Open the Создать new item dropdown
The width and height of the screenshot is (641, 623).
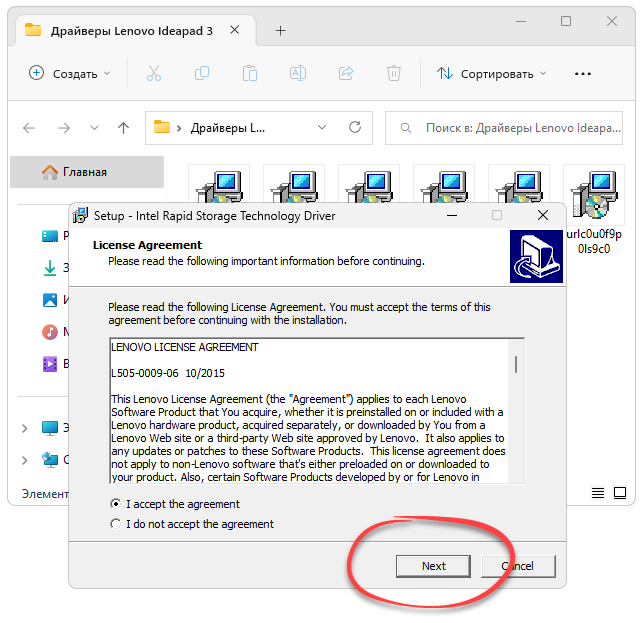pyautogui.click(x=70, y=74)
